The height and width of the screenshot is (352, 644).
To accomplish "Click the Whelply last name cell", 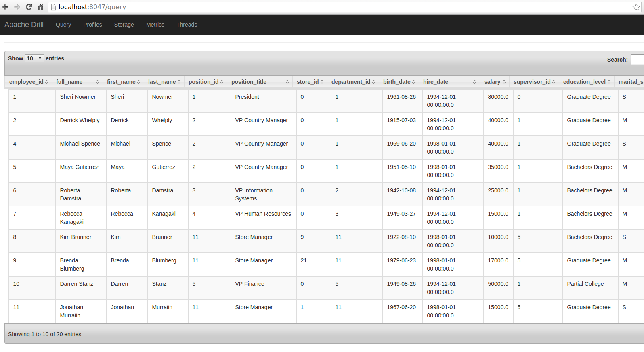I will click(168, 124).
